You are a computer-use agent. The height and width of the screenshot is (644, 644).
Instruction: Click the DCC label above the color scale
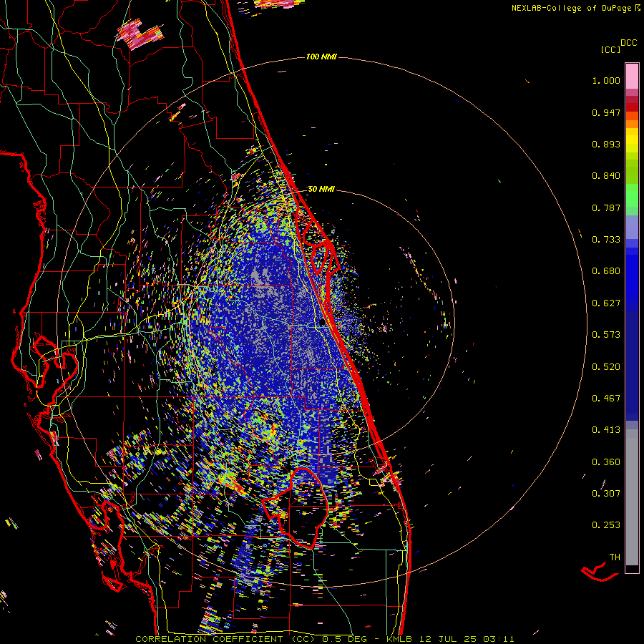[x=628, y=43]
